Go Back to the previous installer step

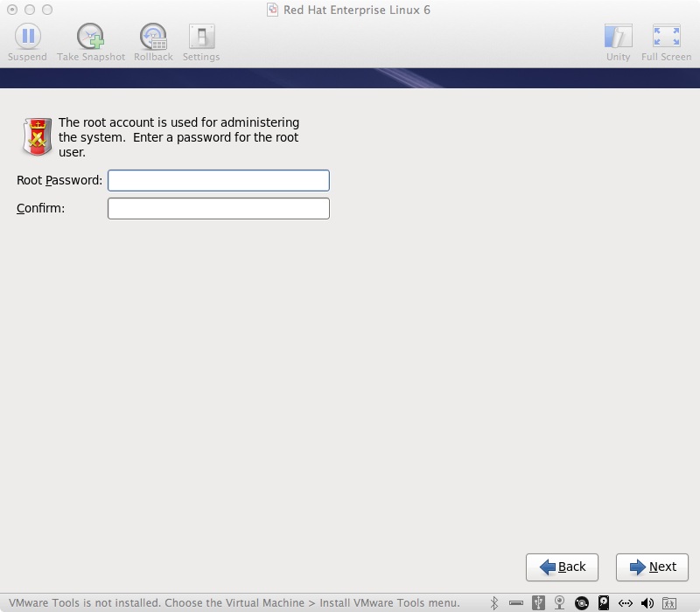562,567
